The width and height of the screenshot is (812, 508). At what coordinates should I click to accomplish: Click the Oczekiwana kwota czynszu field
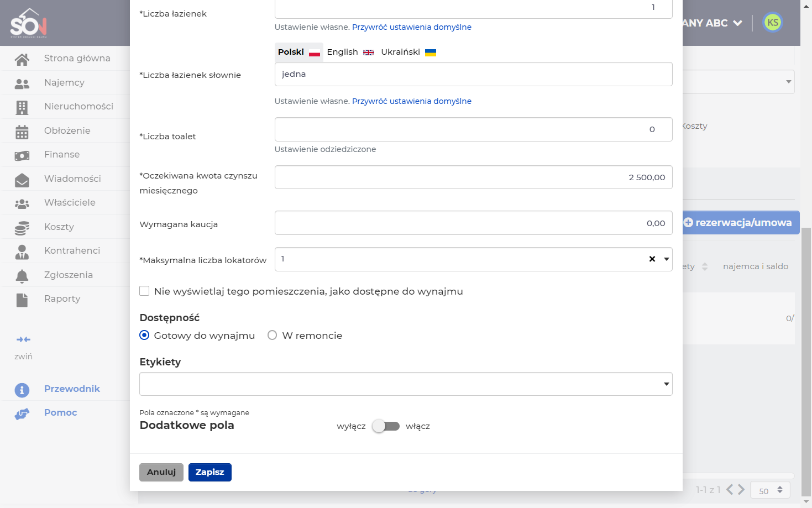474,177
